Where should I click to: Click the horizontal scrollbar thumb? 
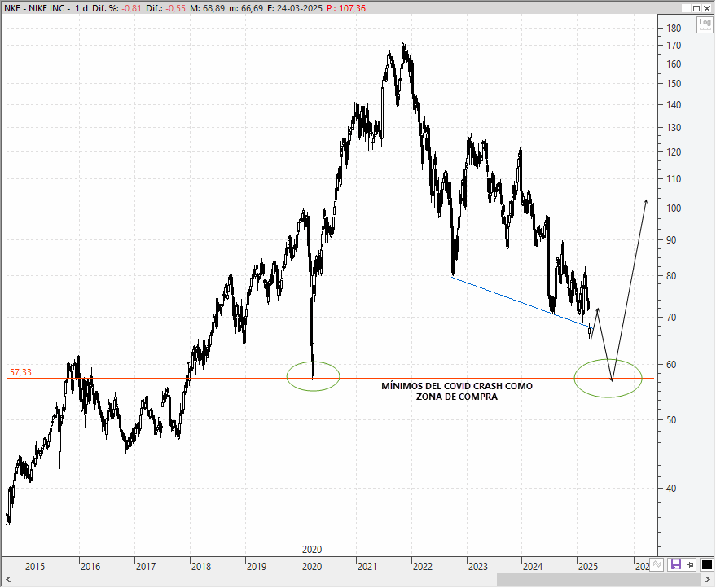(600, 580)
